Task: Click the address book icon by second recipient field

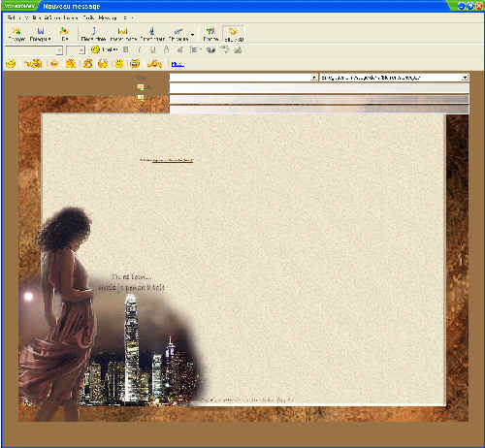Action: coord(141,97)
